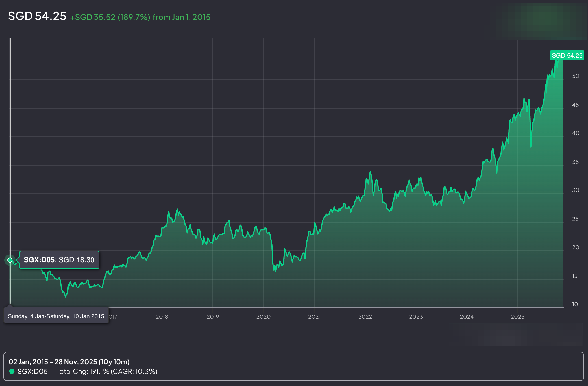Click the 2024 x-axis year label
Viewport: 588px width, 386px height.
tap(467, 317)
